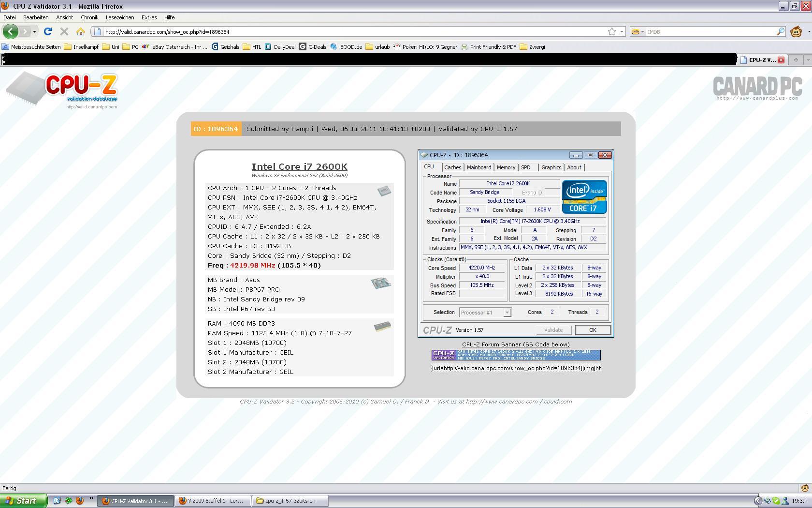The width and height of the screenshot is (812, 508).
Task: Expand the quick launch chevron on taskbar
Action: point(91,499)
